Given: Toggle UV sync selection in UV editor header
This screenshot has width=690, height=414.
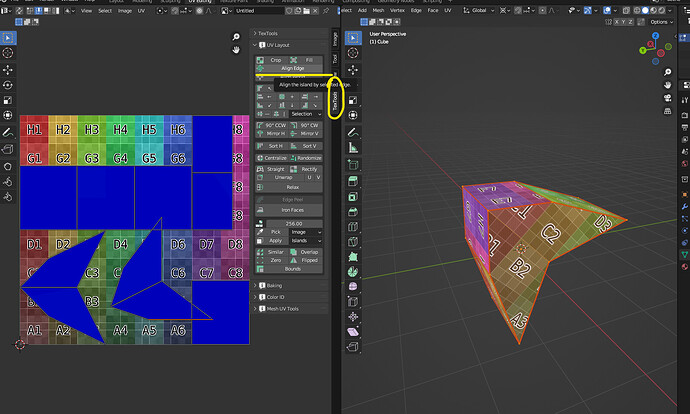Looking at the screenshot, I should point(19,11).
